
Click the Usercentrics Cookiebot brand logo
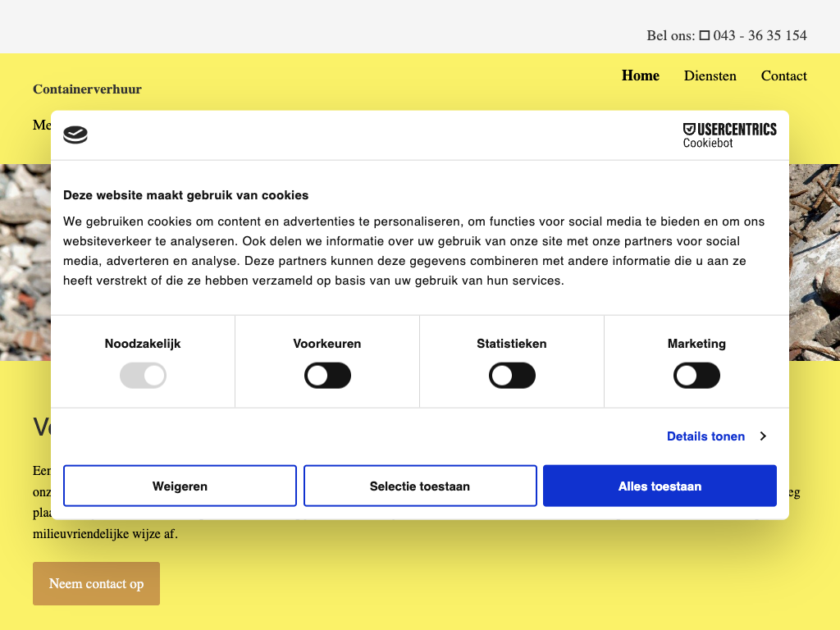point(729,135)
